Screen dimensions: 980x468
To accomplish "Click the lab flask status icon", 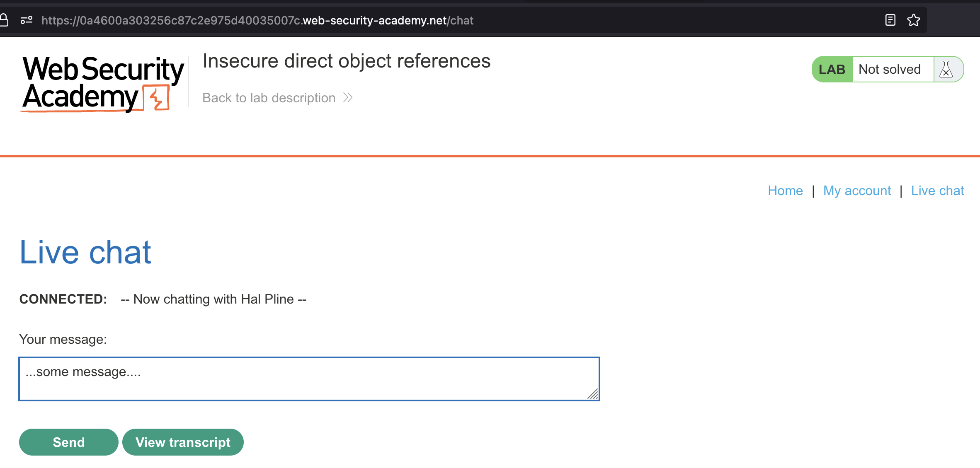I will pyautogui.click(x=946, y=69).
